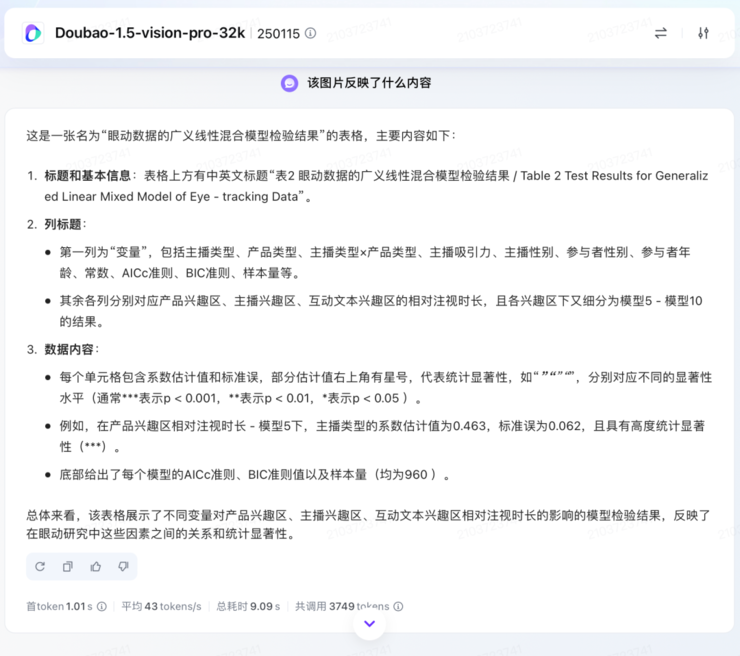Click info icon next to version 250115
The height and width of the screenshot is (656, 740).
(310, 33)
